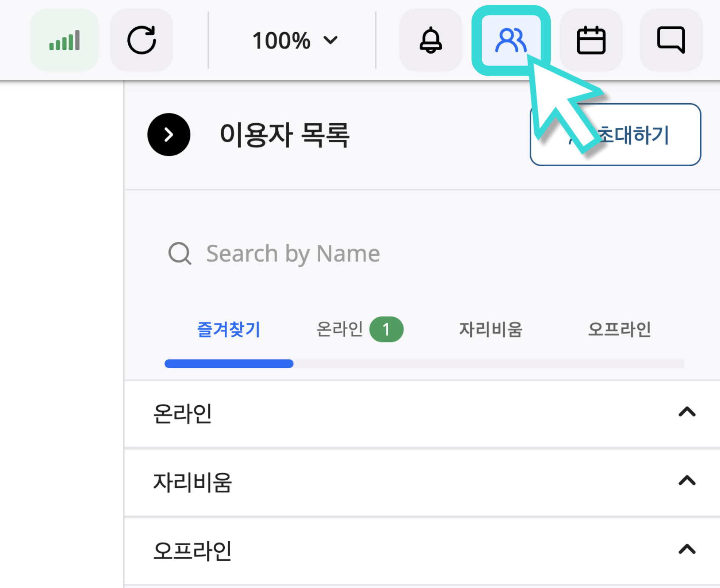Switch to the 자리비움 tab
Screen dimensions: 720x588
pyautogui.click(x=491, y=329)
